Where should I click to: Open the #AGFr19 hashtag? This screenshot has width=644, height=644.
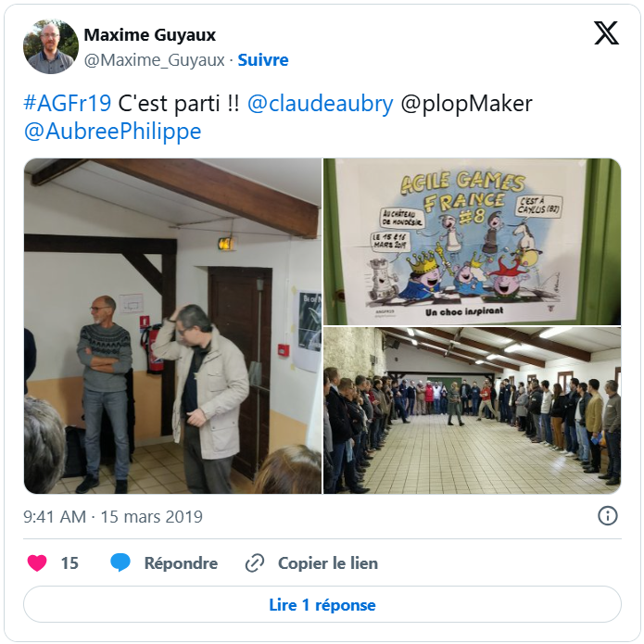68,103
